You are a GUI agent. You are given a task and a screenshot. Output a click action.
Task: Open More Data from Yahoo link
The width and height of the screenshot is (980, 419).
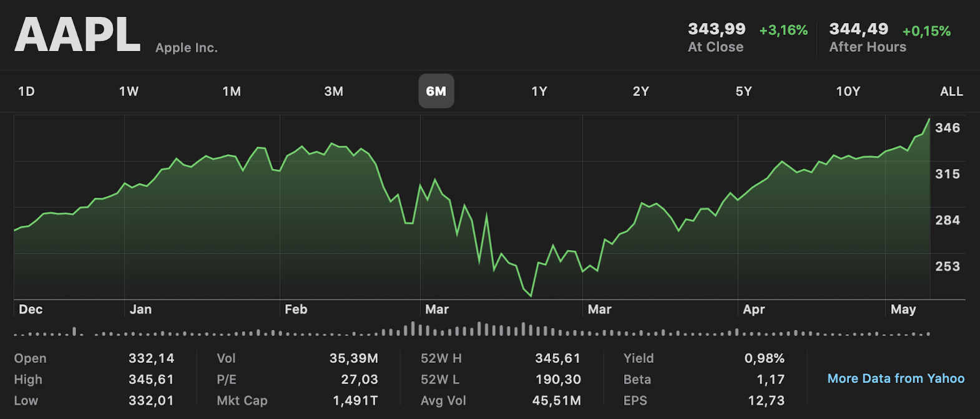[896, 378]
